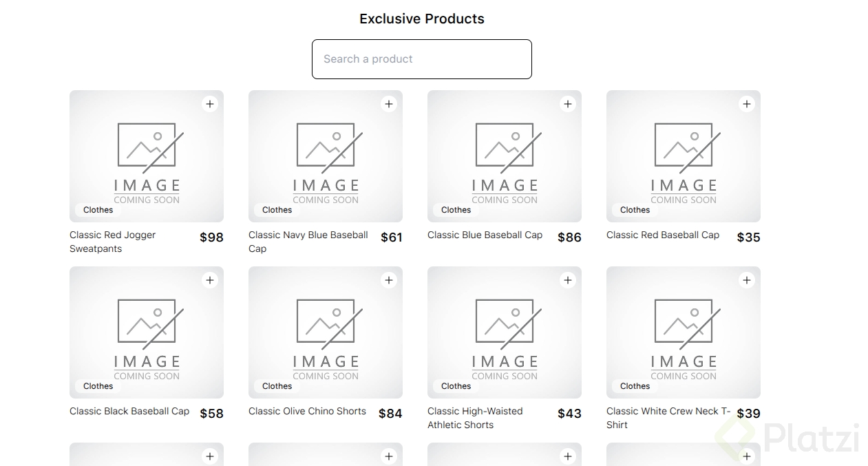
Task: Click Clothes tag on Red Baseball Cap
Action: point(635,210)
